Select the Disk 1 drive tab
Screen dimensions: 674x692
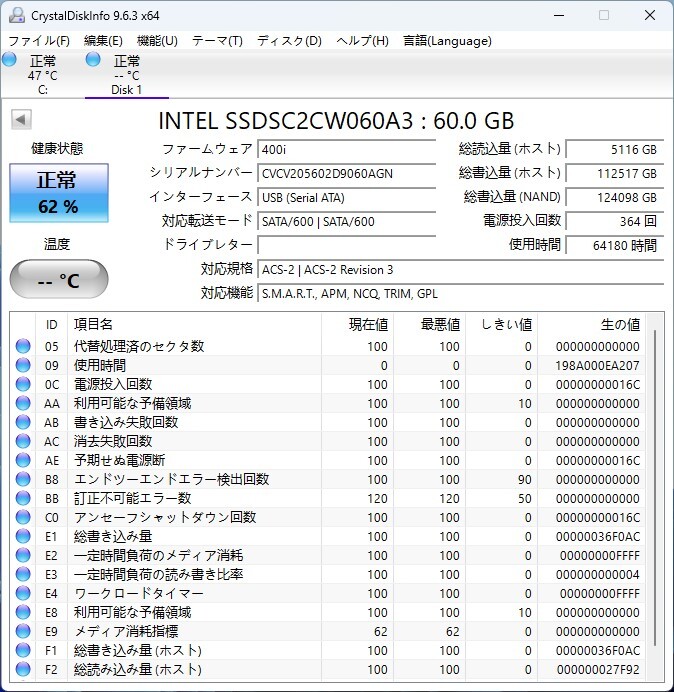coord(127,75)
